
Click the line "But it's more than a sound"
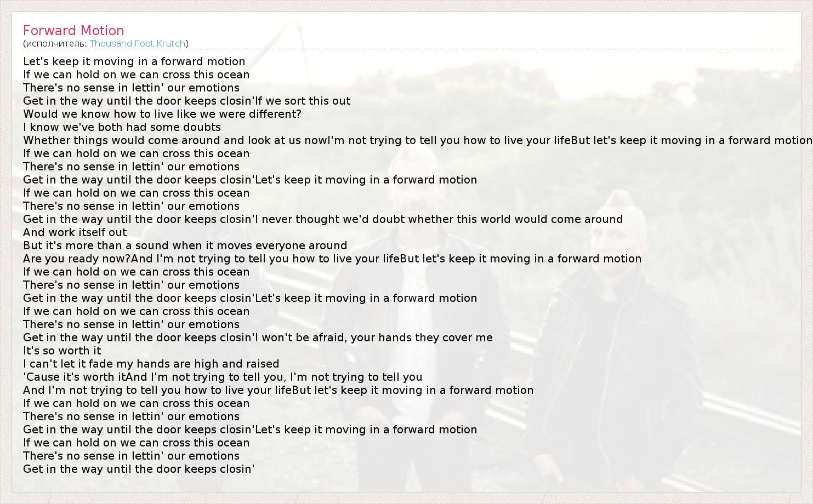tap(185, 246)
